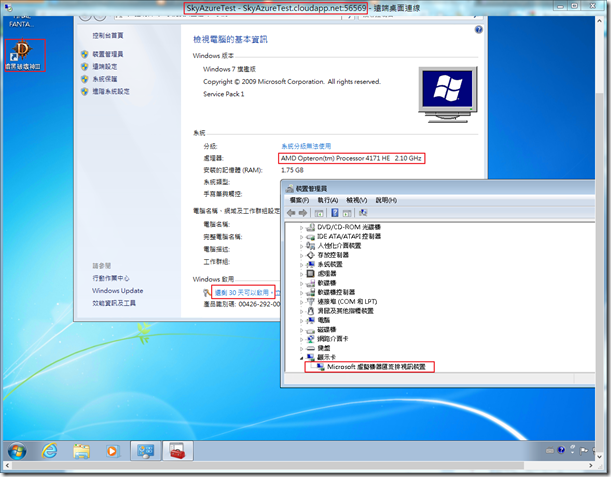Expand the 電腦 computer node
Viewport: 611px width, 477px height.
point(301,321)
